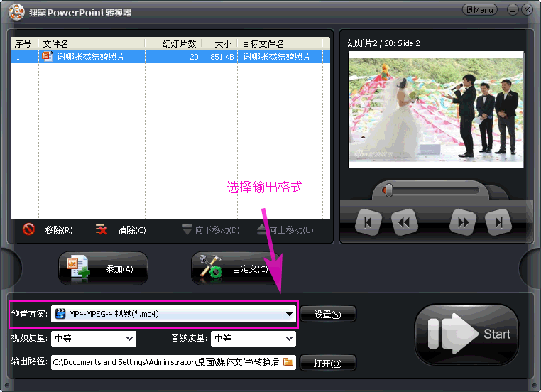Click the 设置(S) settings button
The height and width of the screenshot is (392, 541).
[328, 314]
